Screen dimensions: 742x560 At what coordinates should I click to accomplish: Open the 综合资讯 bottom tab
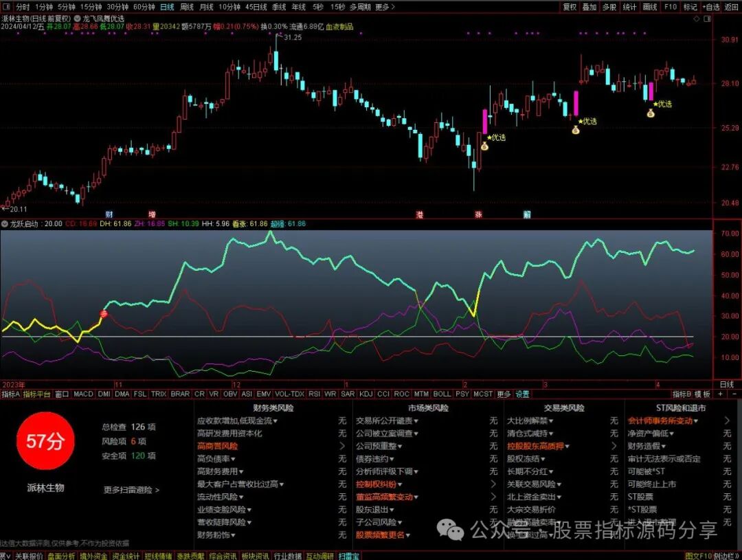tap(223, 556)
